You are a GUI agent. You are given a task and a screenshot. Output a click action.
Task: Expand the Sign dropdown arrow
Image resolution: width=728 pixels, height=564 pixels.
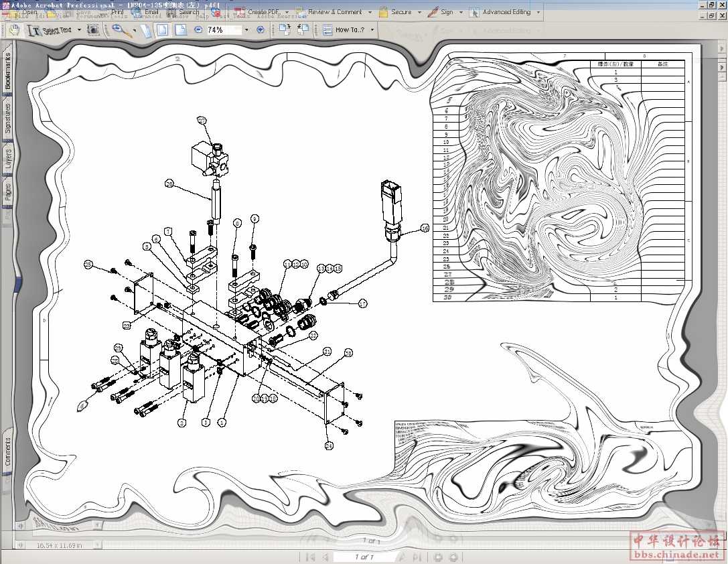461,12
